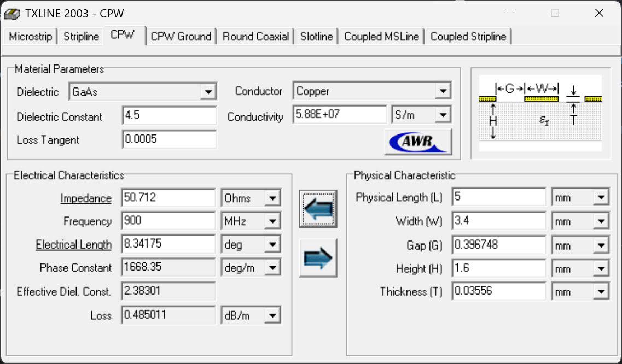Switch to the Stripline tab
This screenshot has height=364, width=622.
pos(81,37)
